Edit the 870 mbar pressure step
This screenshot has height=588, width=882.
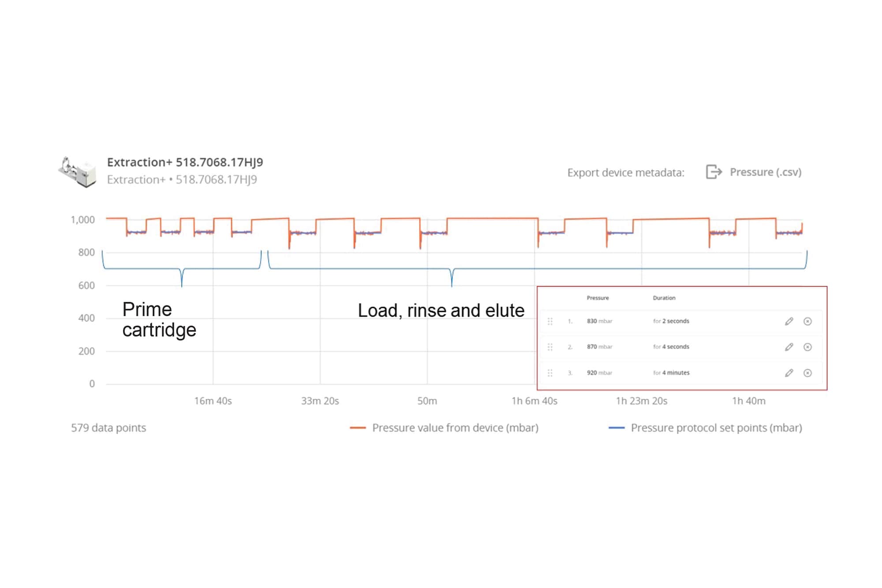coord(789,347)
